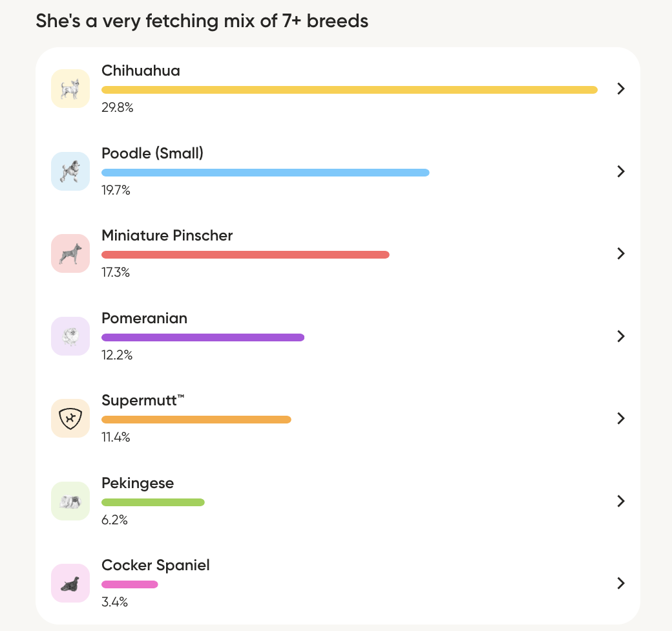Click the Chihuahua breed name text

click(x=140, y=71)
